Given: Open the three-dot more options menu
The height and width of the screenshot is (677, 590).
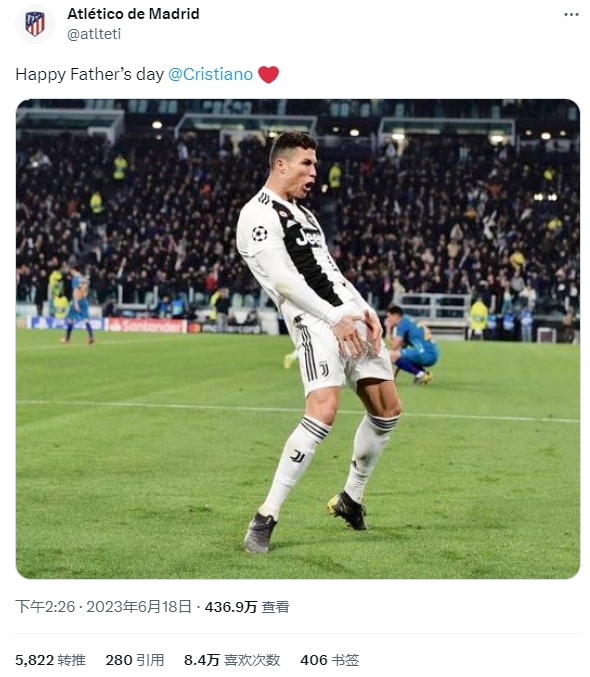Looking at the screenshot, I should pos(571,15).
